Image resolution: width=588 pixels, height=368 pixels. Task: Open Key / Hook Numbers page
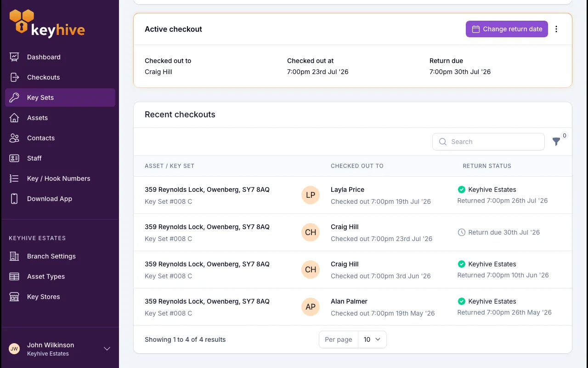(x=60, y=178)
